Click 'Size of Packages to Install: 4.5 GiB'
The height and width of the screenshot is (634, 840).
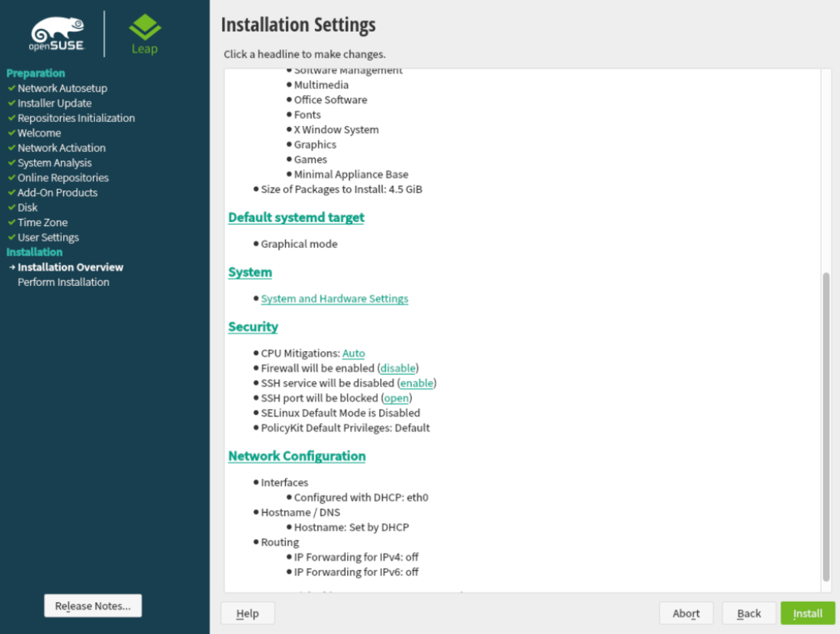click(341, 189)
